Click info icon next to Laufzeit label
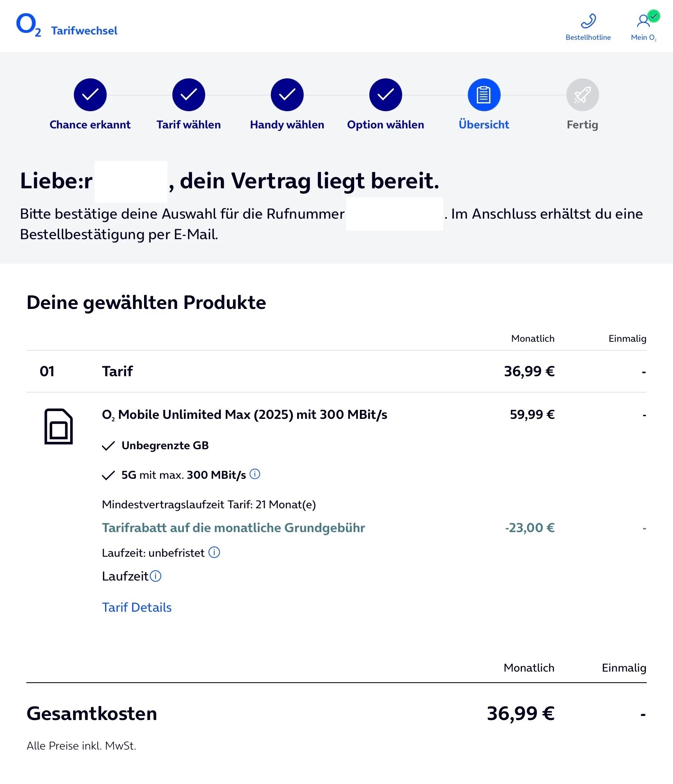 tap(156, 576)
